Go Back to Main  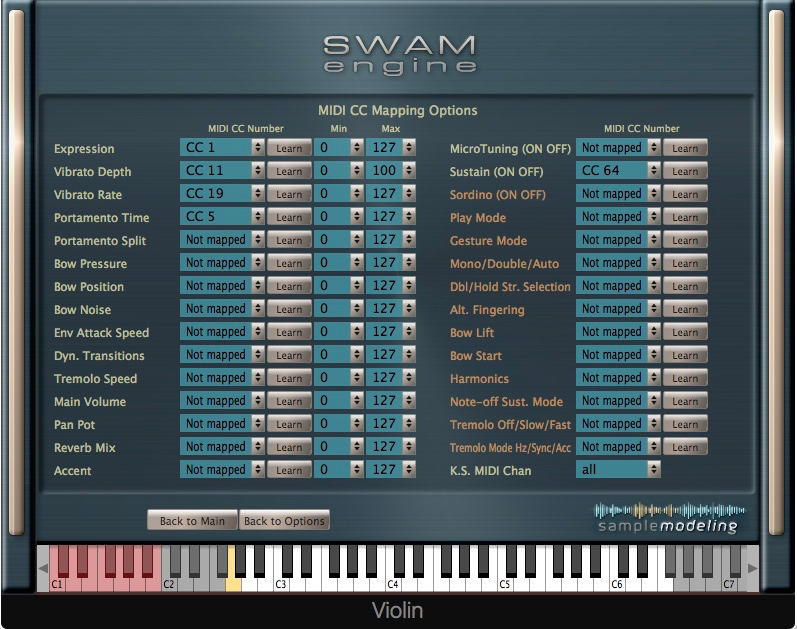[x=192, y=521]
